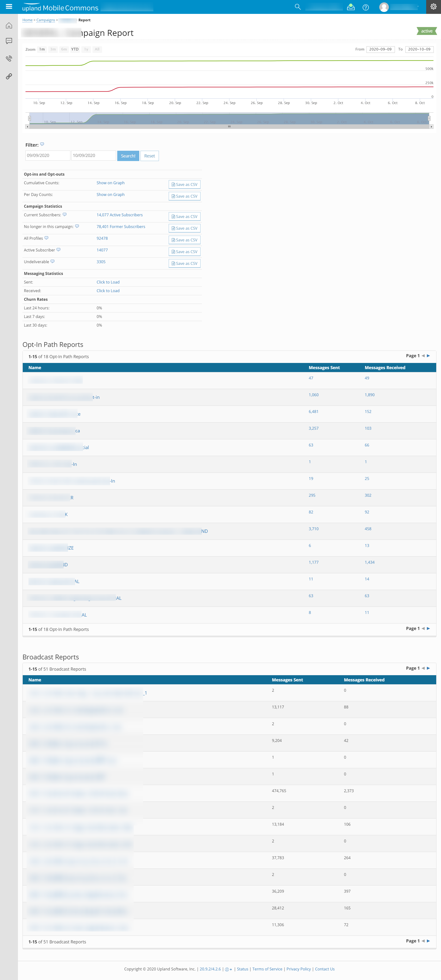
Task: Show the Filter help tooltip icon
Action: [x=42, y=144]
